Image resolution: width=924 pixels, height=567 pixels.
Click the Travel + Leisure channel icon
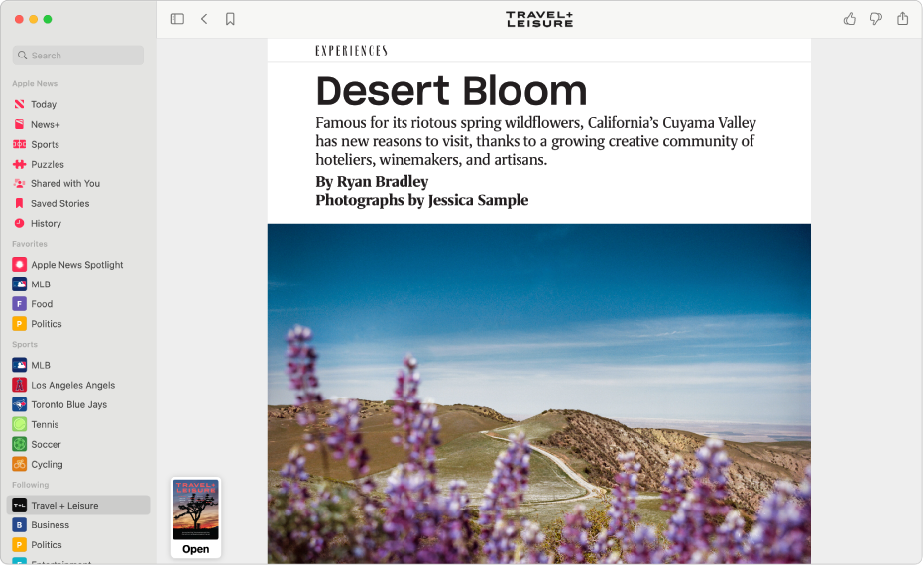tap(20, 506)
